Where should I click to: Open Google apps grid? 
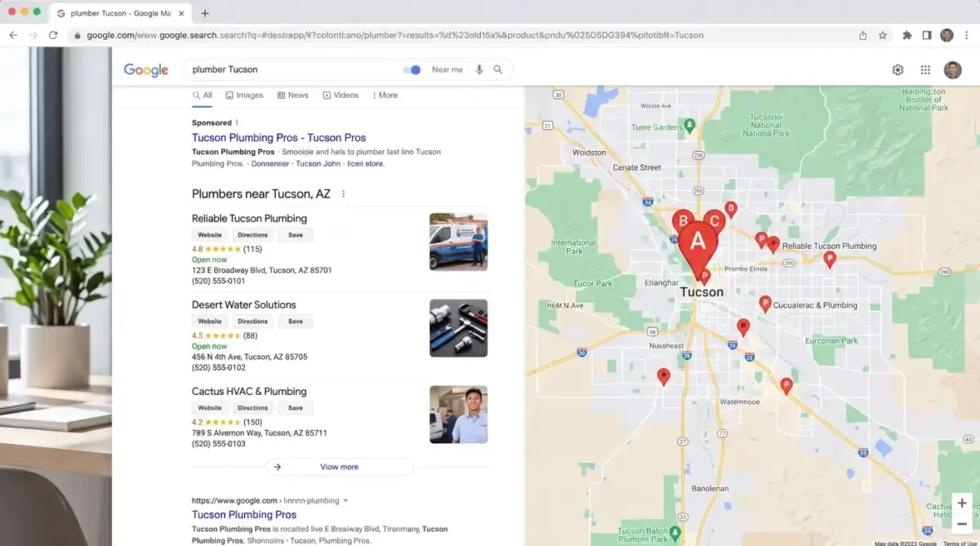(x=925, y=70)
